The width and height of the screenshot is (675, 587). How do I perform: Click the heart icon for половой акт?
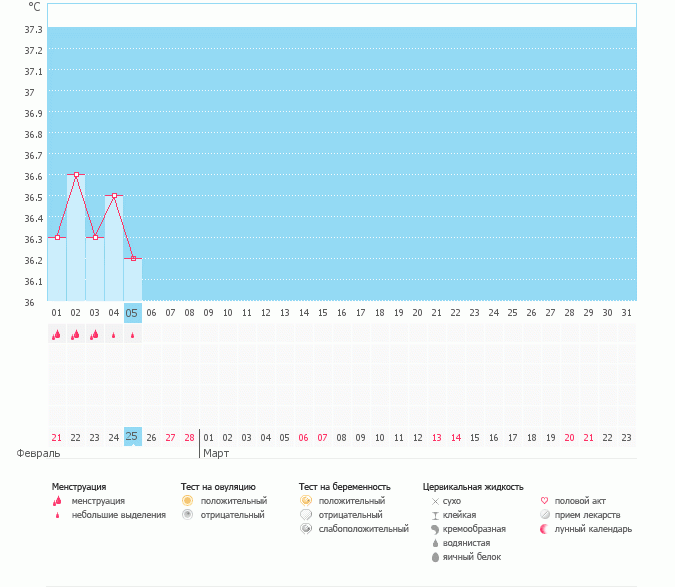pos(545,500)
